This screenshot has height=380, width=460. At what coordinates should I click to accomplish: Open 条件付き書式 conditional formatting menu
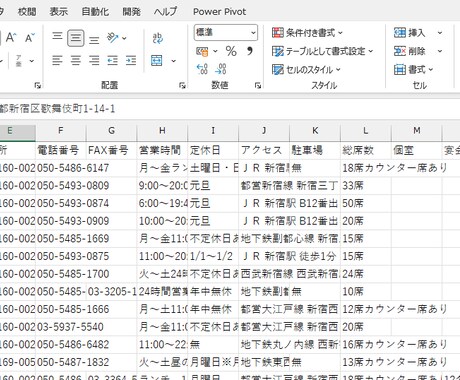pyautogui.click(x=307, y=33)
